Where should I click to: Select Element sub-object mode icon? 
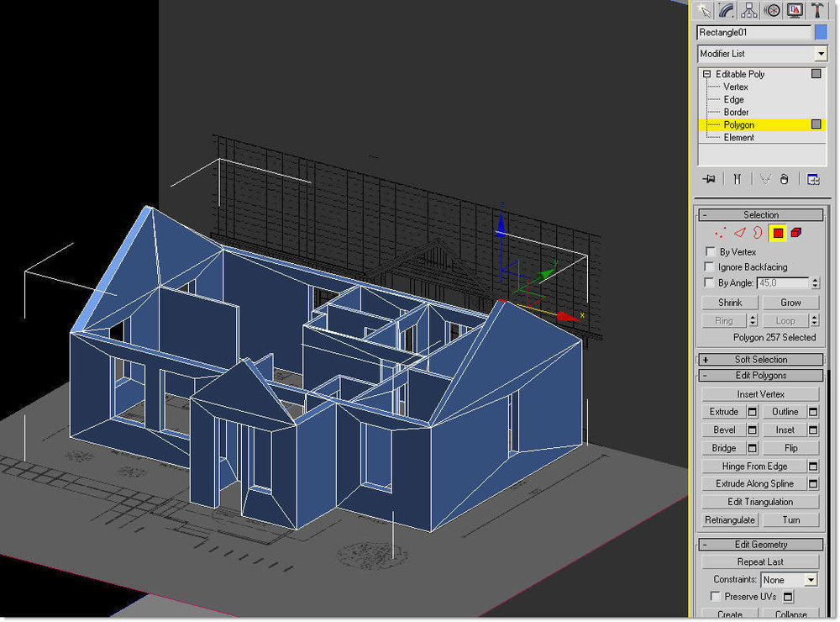(796, 233)
